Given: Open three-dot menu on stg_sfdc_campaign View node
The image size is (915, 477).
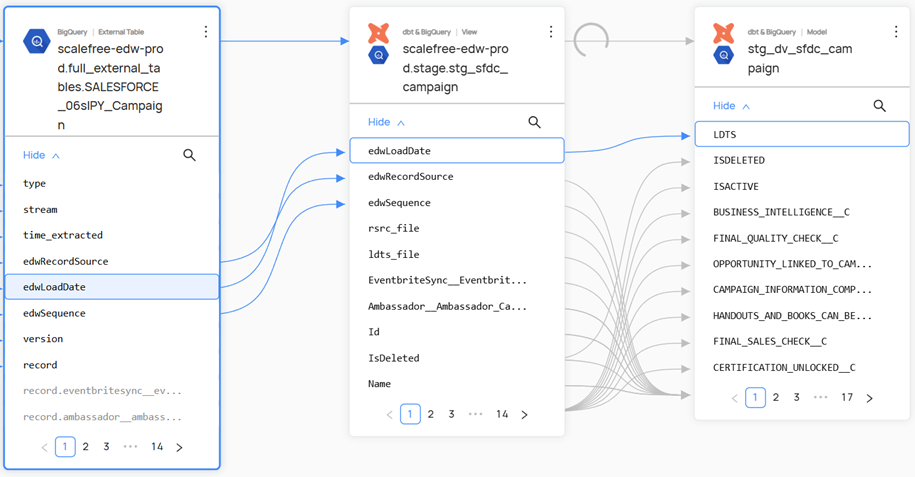Looking at the screenshot, I should tap(550, 32).
